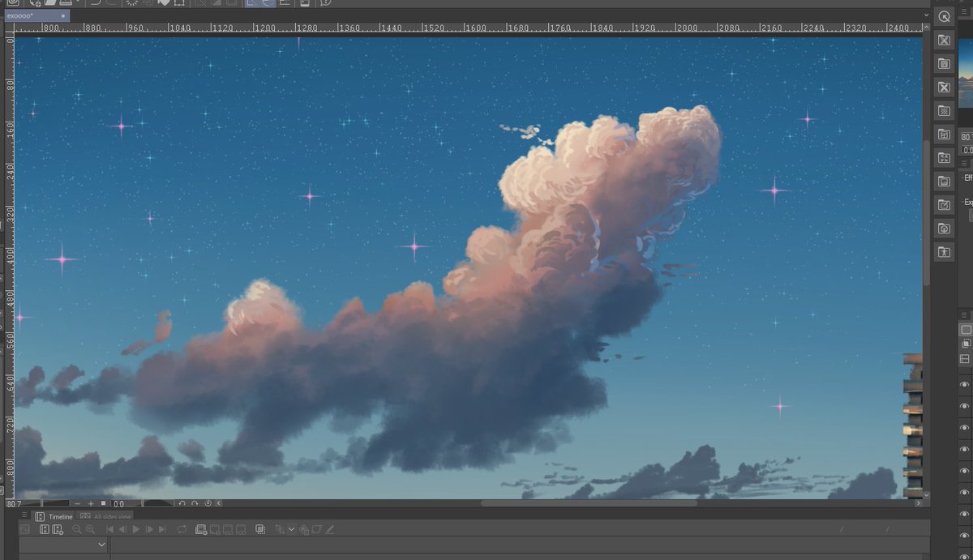Zoom out the timeline with the magnifier icon
The width and height of the screenshot is (973, 560).
76,529
